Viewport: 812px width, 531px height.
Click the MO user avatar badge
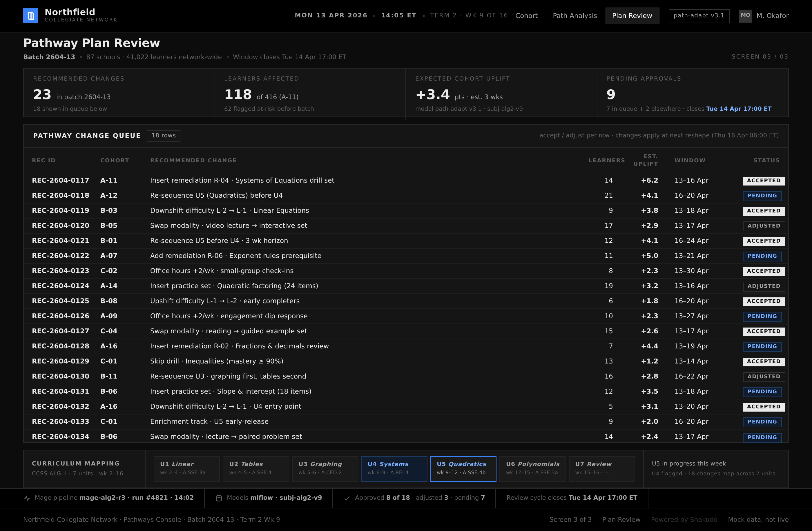click(745, 16)
